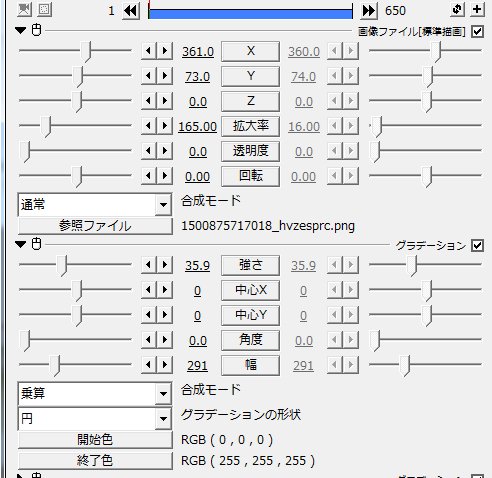492x478 pixels.
Task: Click the end frame number 650
Action: pyautogui.click(x=395, y=11)
